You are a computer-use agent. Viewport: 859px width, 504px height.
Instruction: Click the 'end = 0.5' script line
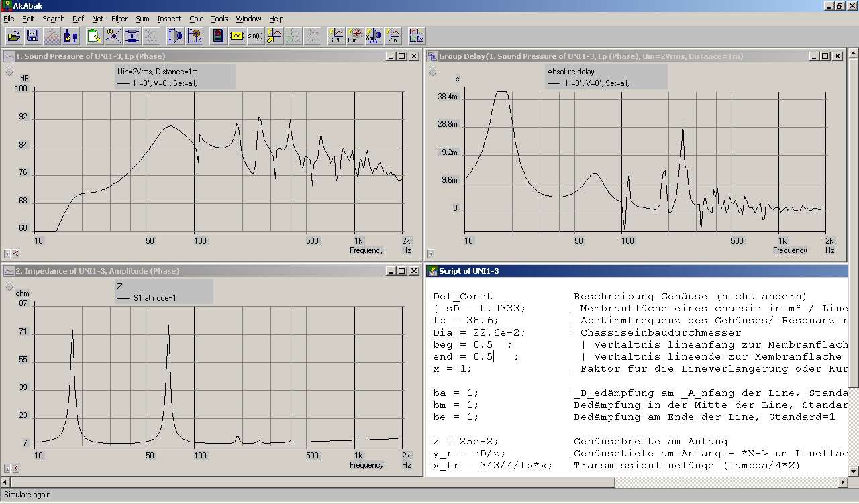pyautogui.click(x=463, y=357)
